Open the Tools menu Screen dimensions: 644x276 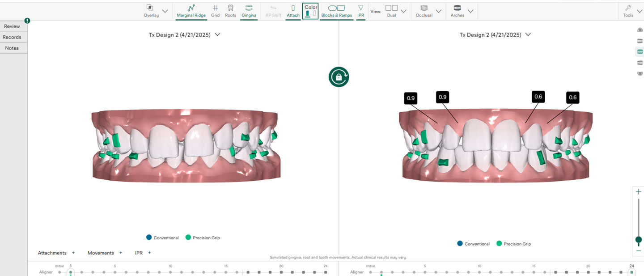628,11
